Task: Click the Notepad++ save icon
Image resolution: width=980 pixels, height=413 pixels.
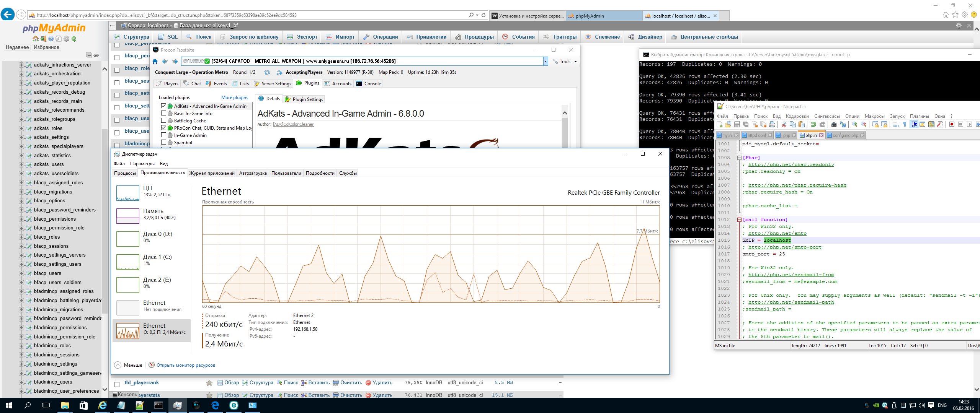Action: [x=737, y=124]
